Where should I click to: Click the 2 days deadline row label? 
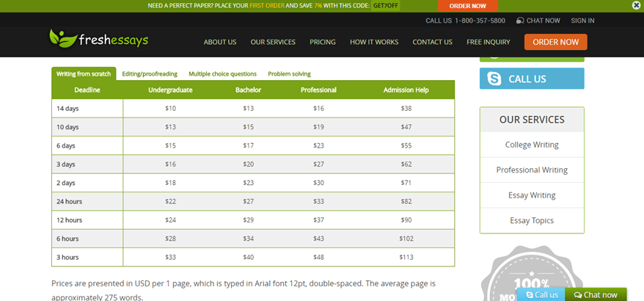pyautogui.click(x=66, y=183)
